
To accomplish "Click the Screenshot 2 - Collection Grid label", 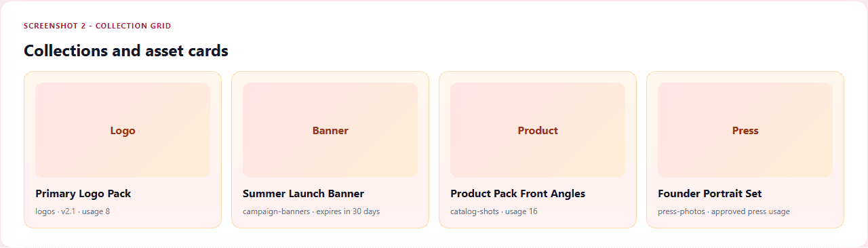I will pyautogui.click(x=97, y=26).
